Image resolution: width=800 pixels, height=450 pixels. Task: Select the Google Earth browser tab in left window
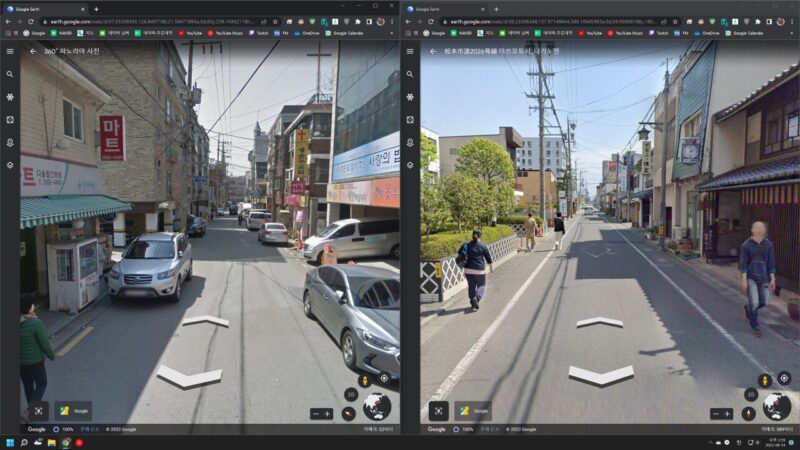(x=40, y=8)
